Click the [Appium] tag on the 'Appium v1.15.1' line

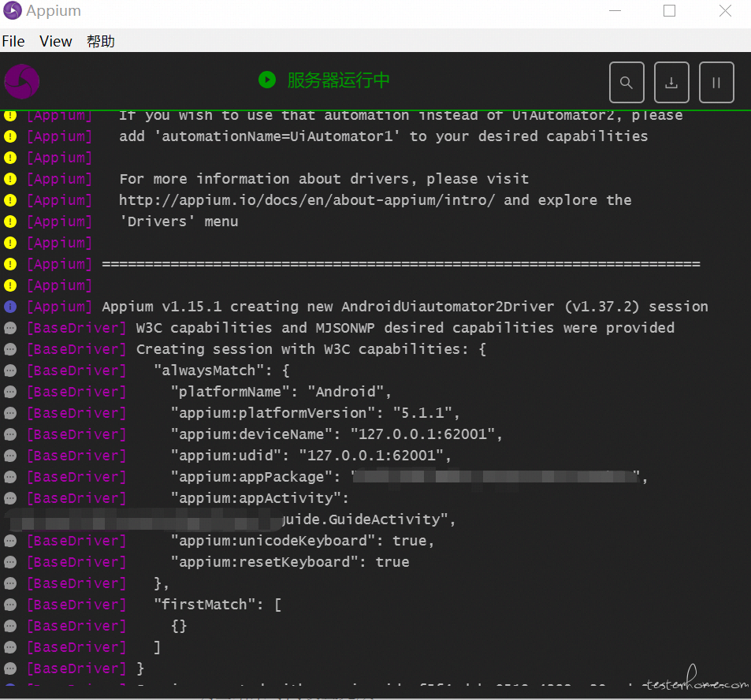(59, 307)
